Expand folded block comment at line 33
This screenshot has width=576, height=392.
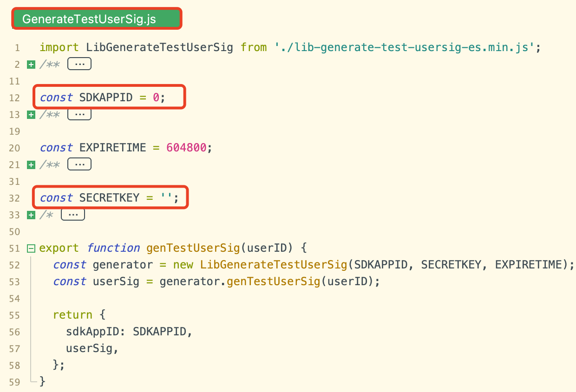coord(31,215)
